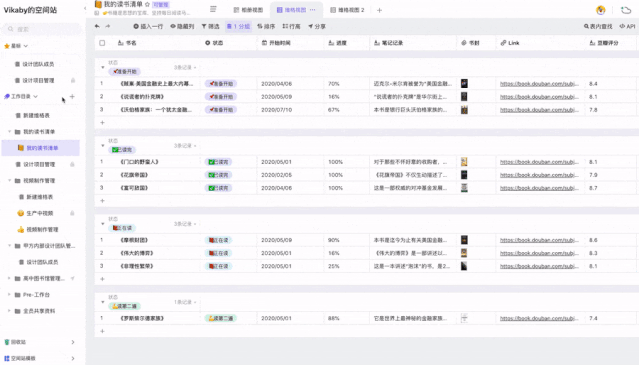Image resolution: width=639 pixels, height=365 pixels.
Task: Open the 排序 sort tool
Action: pos(266,26)
